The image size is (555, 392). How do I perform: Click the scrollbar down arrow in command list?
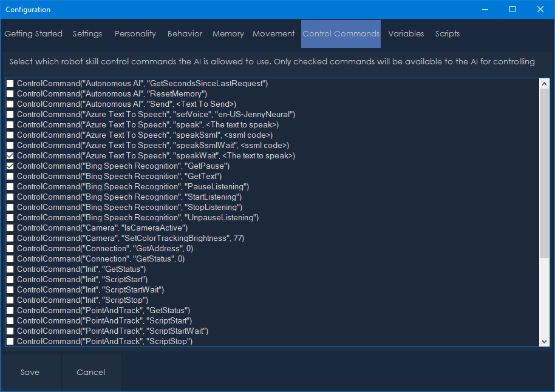[x=544, y=342]
